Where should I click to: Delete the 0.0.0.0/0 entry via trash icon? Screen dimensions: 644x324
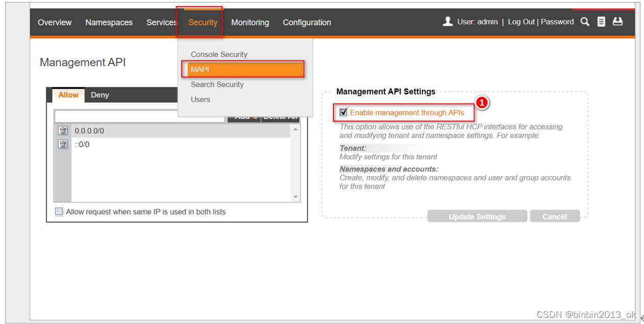(62, 131)
